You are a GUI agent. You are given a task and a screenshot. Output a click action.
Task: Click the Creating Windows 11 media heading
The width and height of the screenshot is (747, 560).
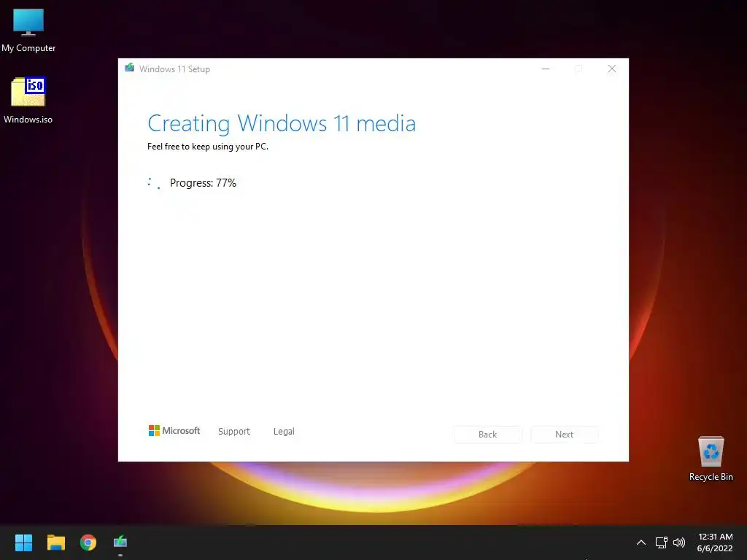tap(282, 124)
